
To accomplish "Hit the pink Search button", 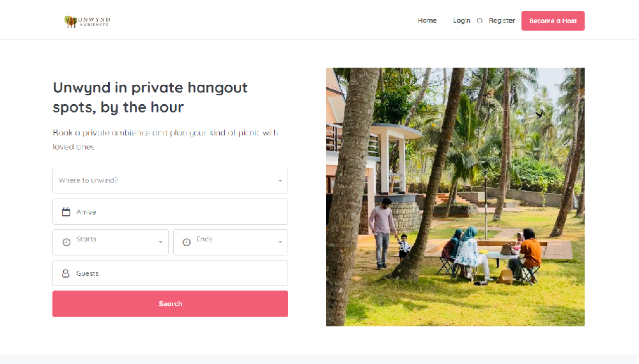I will [x=170, y=304].
